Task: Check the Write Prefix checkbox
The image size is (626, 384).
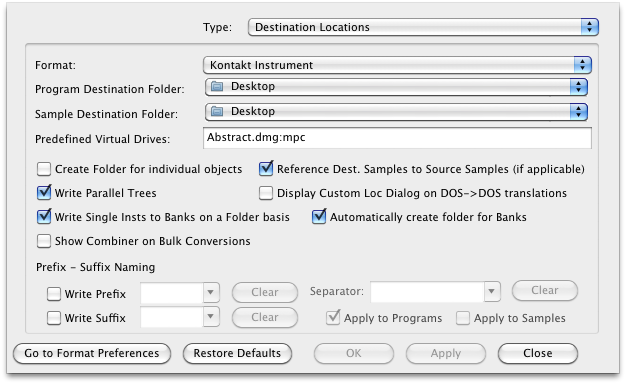Action: [x=54, y=294]
